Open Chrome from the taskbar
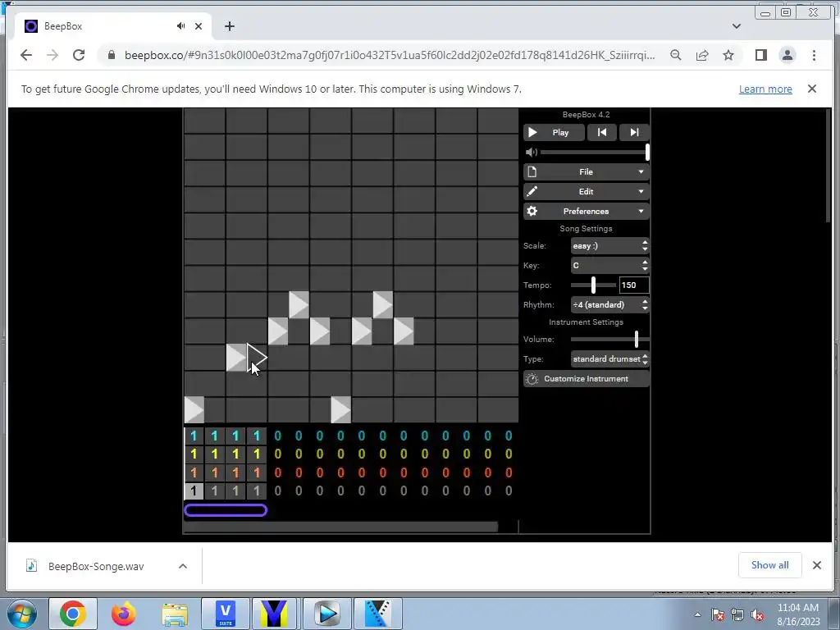The image size is (840, 630). tap(73, 614)
